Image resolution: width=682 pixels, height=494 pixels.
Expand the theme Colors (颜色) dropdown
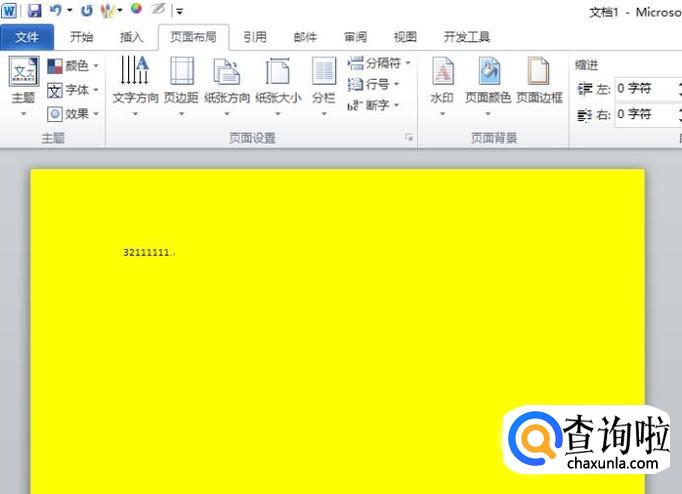(x=74, y=66)
